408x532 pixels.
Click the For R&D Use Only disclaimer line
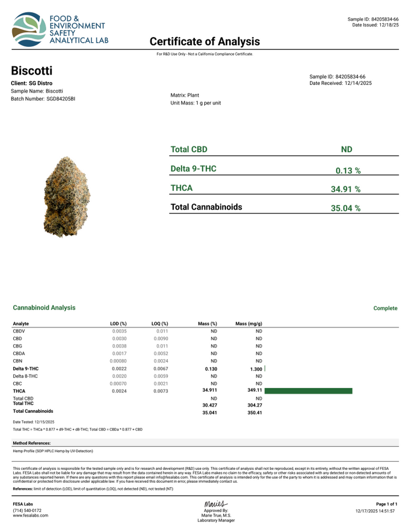[x=205, y=54]
